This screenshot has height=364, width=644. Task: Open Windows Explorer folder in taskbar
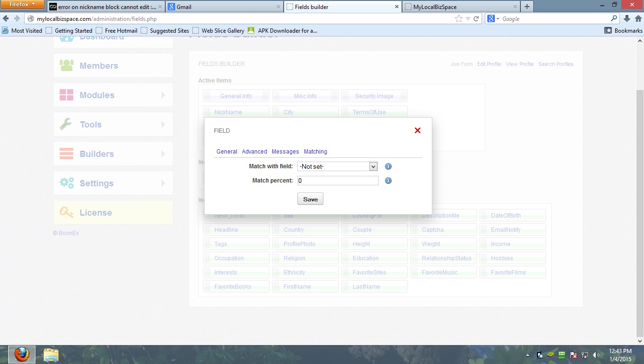pyautogui.click(x=51, y=355)
